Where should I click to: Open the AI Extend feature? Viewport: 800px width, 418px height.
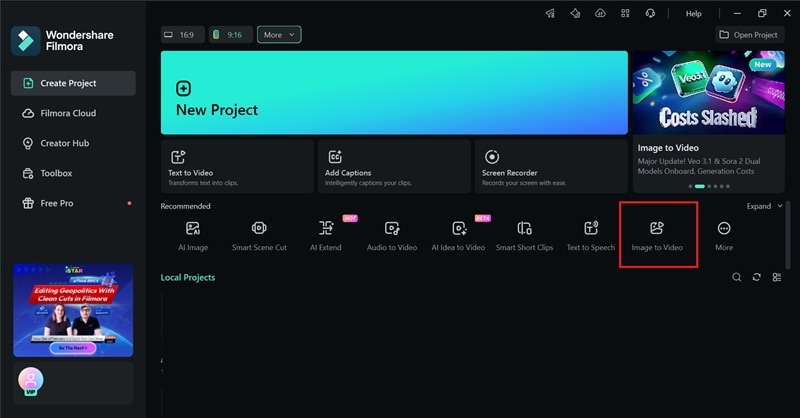click(x=326, y=236)
